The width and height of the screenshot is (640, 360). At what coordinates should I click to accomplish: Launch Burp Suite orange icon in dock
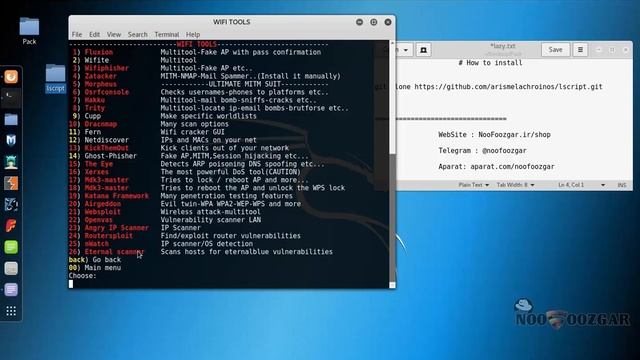tap(11, 183)
